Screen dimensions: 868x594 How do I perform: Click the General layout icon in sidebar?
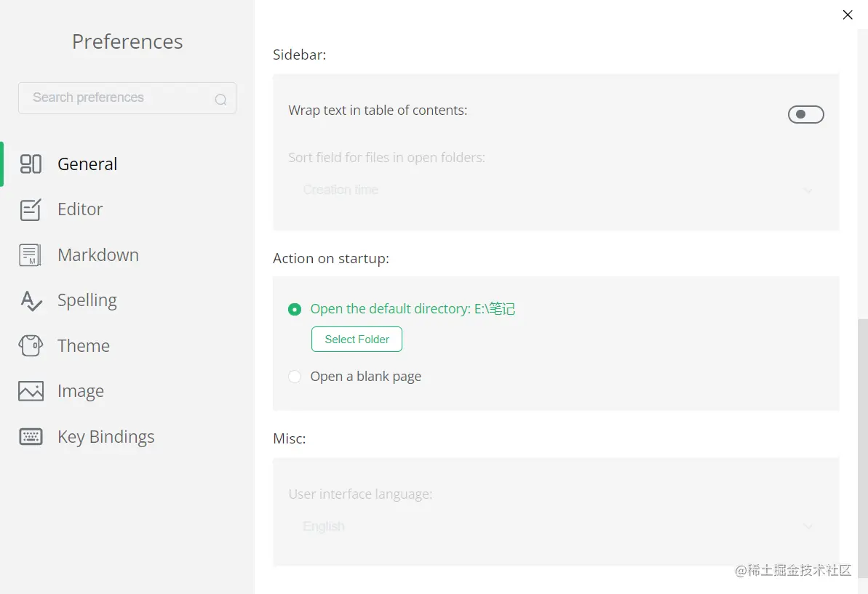tap(31, 164)
